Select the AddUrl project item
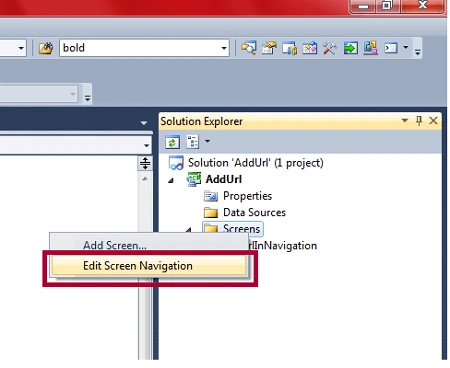 (224, 179)
